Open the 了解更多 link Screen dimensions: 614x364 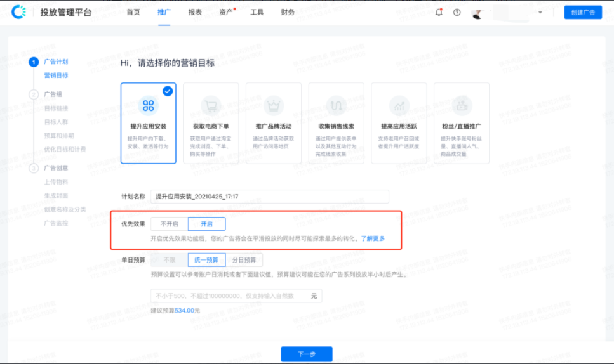click(373, 238)
